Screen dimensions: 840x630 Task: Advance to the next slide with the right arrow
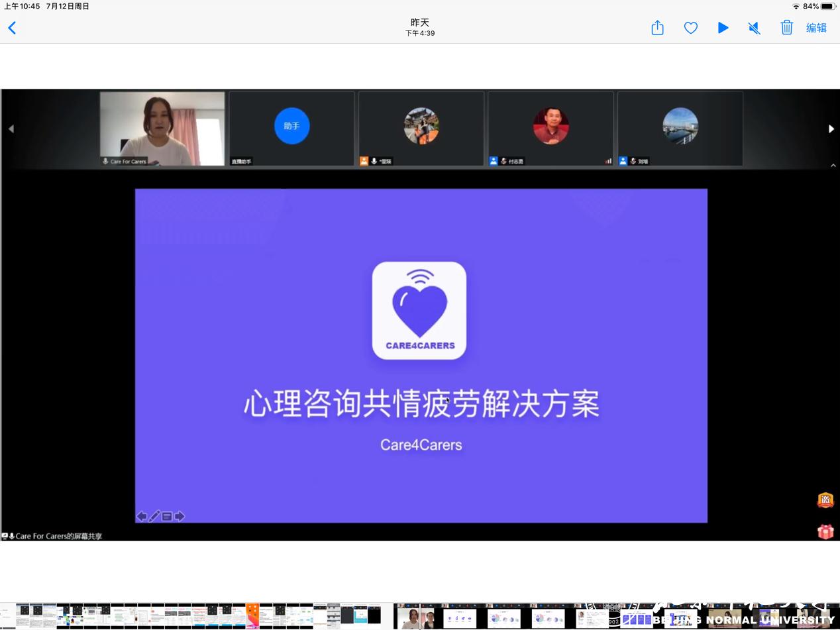(180, 516)
